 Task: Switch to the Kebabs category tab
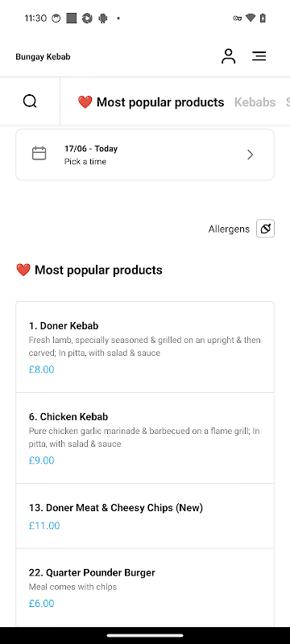[x=255, y=102]
